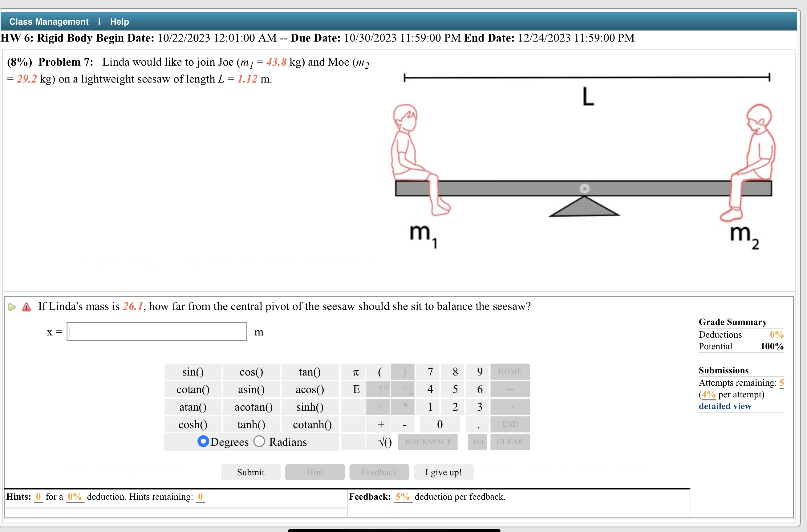This screenshot has height=532, width=807.
Task: Click the left arrow navigation key
Action: tap(510, 389)
